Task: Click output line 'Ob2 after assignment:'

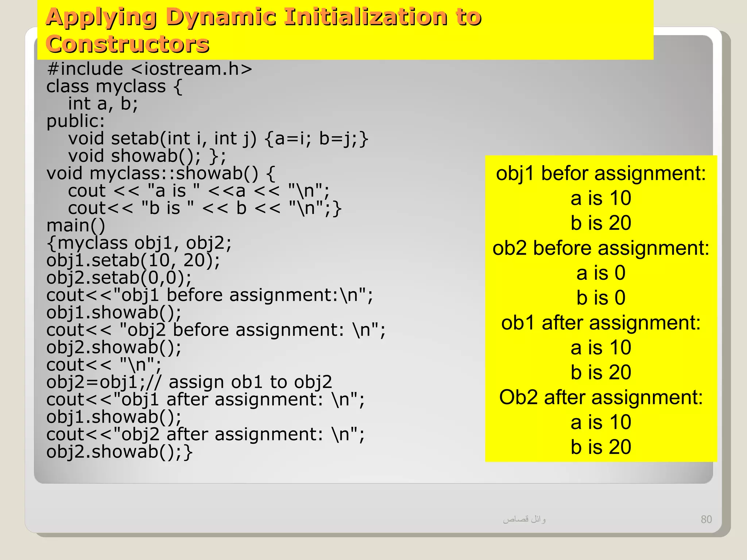Action: [x=601, y=397]
